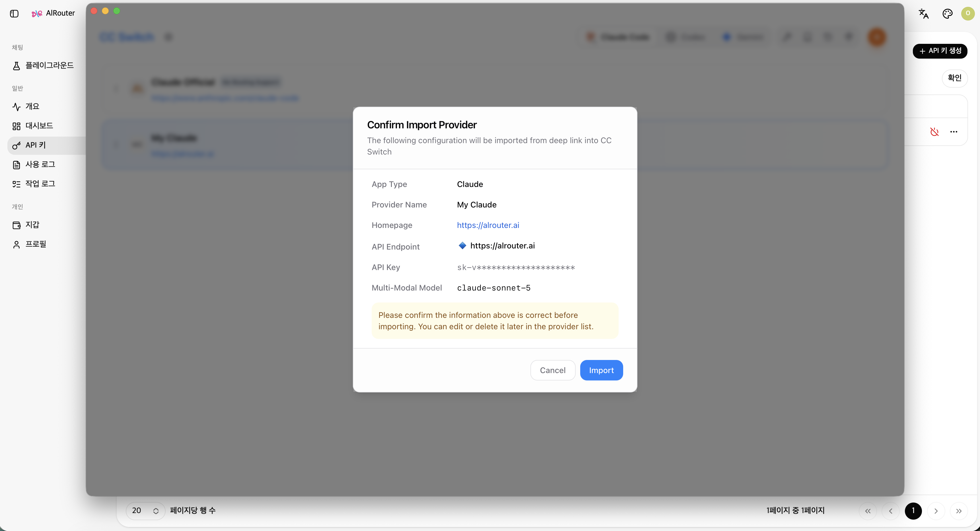Click the API 키 생성 button
Viewport: 980px width, 531px height.
pos(940,51)
